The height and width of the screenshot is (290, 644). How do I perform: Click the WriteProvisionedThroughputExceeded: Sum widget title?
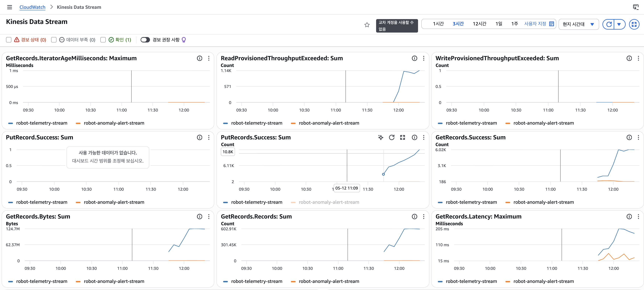pyautogui.click(x=497, y=58)
